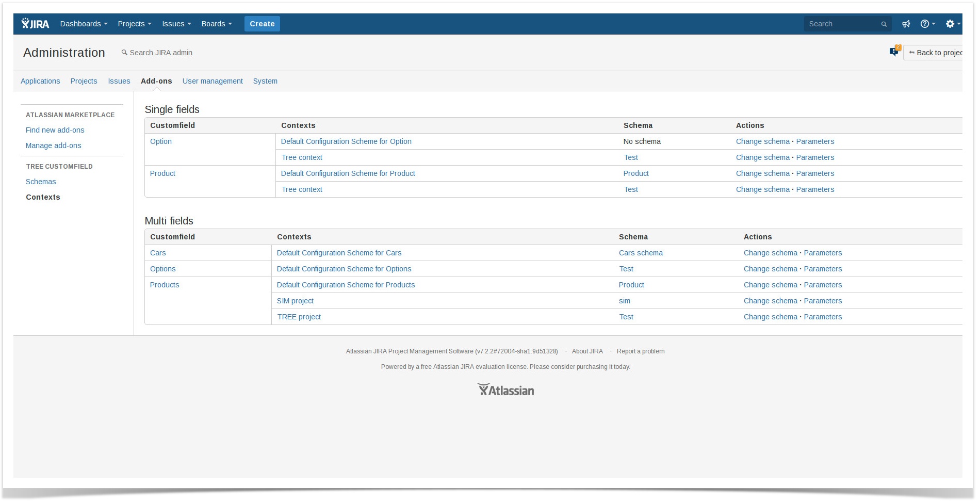Expand the Projects dropdown in header
This screenshot has width=980, height=503.
(x=135, y=24)
